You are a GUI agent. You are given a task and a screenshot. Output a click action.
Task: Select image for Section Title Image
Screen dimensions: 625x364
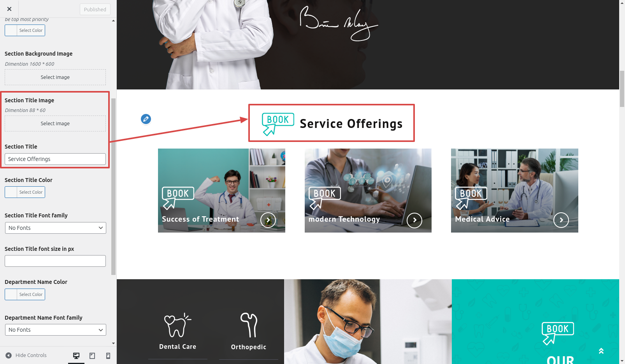pos(55,123)
